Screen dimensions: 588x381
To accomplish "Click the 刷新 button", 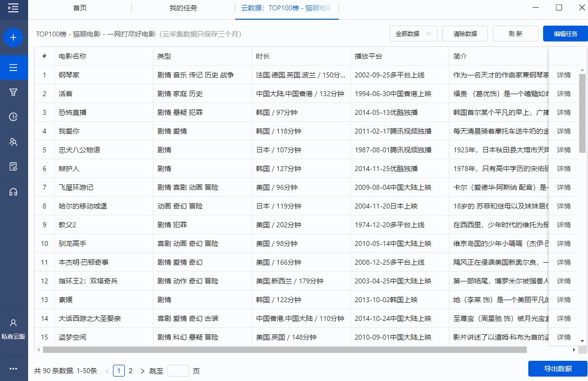I will pyautogui.click(x=515, y=34).
